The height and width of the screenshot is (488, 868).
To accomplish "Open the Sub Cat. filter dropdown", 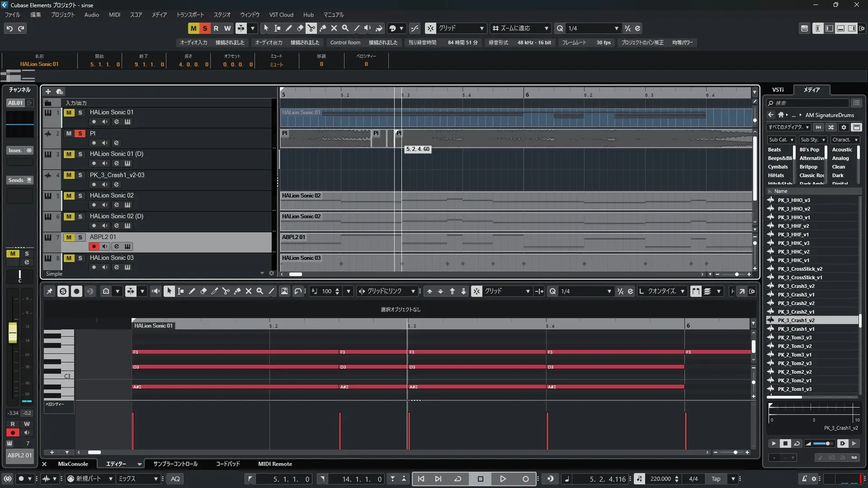I will [781, 140].
